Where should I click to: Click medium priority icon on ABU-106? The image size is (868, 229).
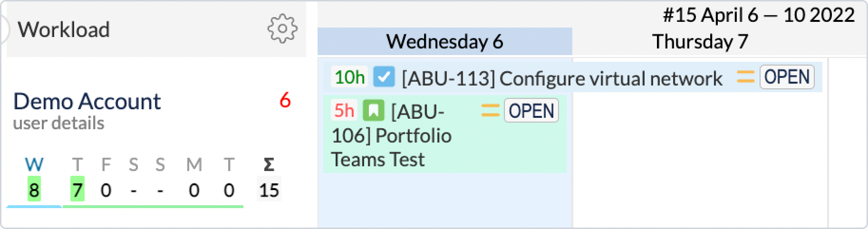click(490, 111)
